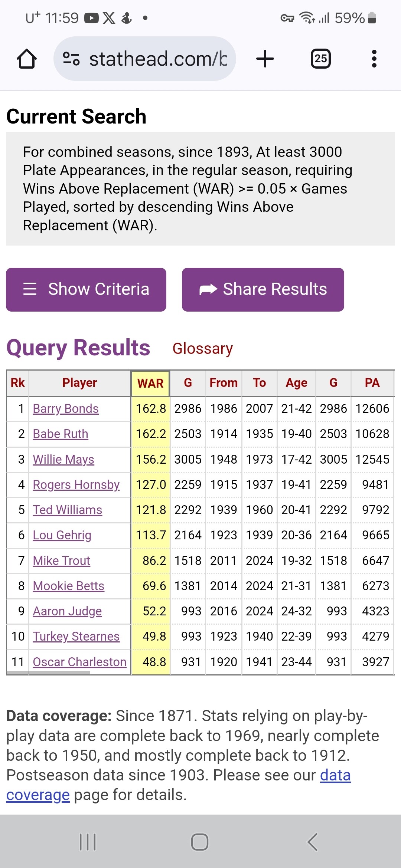Tap the new tab plus icon

click(265, 59)
